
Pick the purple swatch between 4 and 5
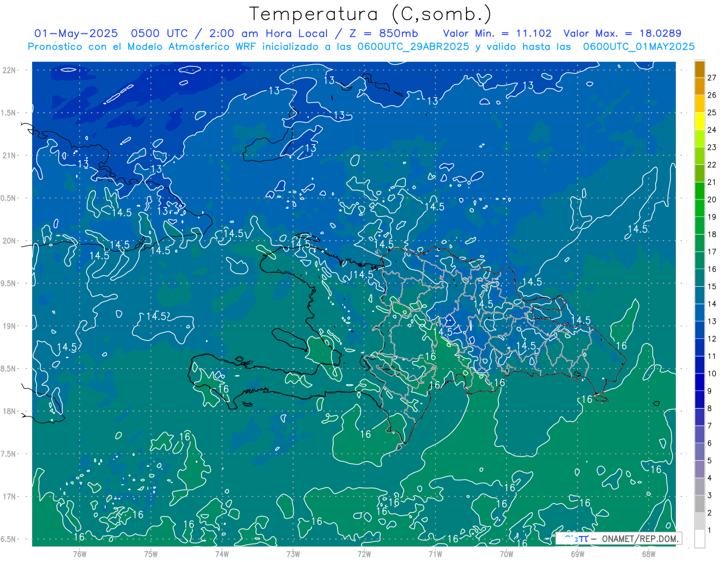(x=699, y=469)
